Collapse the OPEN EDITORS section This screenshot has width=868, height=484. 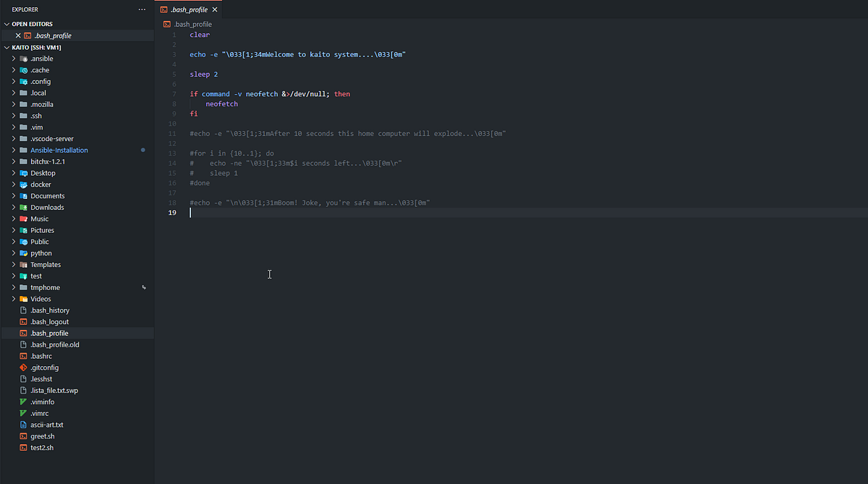point(6,23)
